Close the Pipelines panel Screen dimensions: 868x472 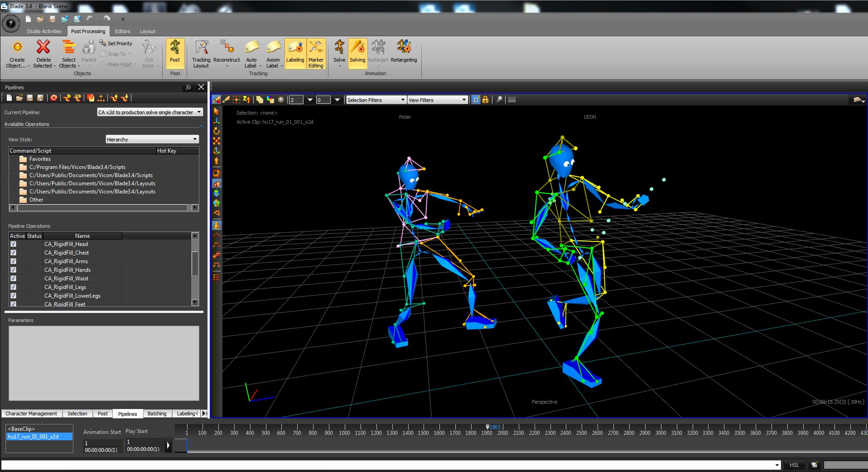(201, 87)
